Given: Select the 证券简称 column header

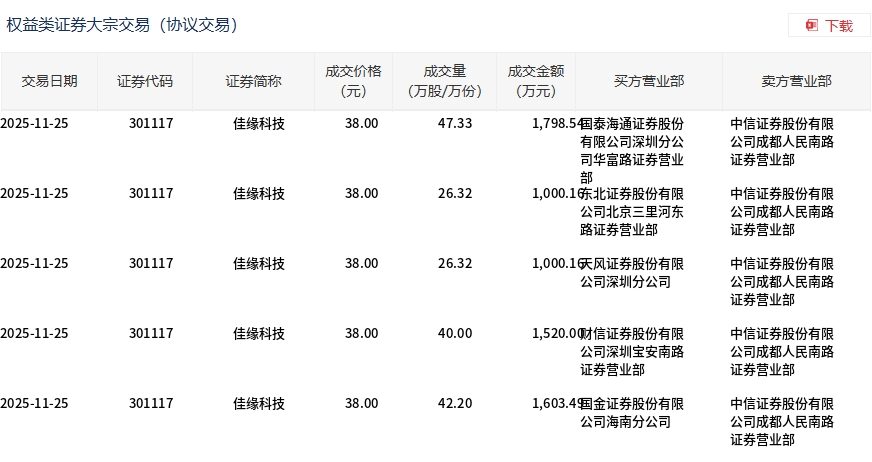Looking at the screenshot, I should (x=253, y=81).
